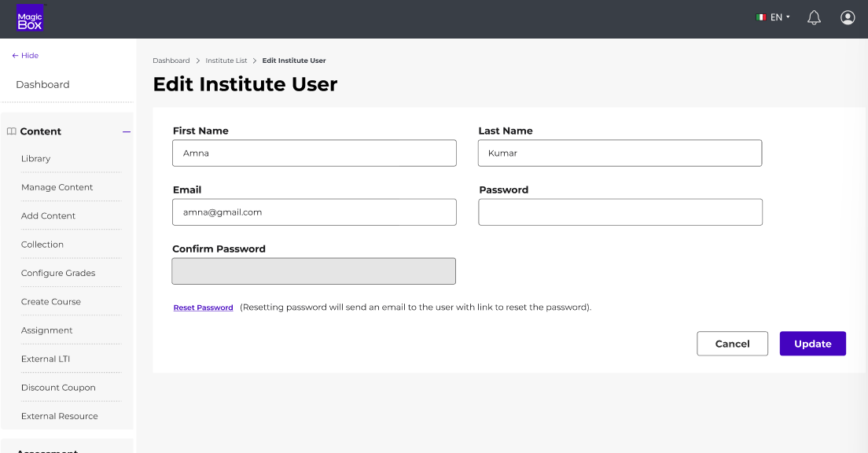Click the Content section heading
This screenshot has width=868, height=453.
tap(40, 132)
